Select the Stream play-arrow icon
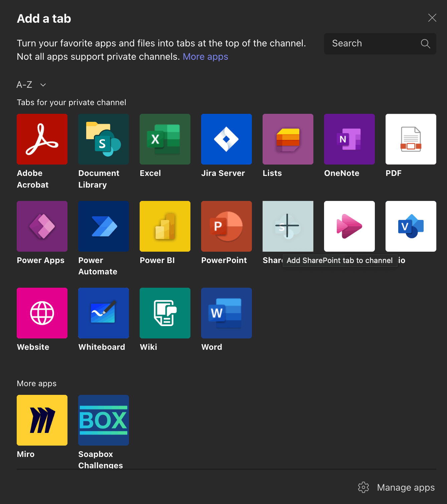447x504 pixels. (349, 226)
